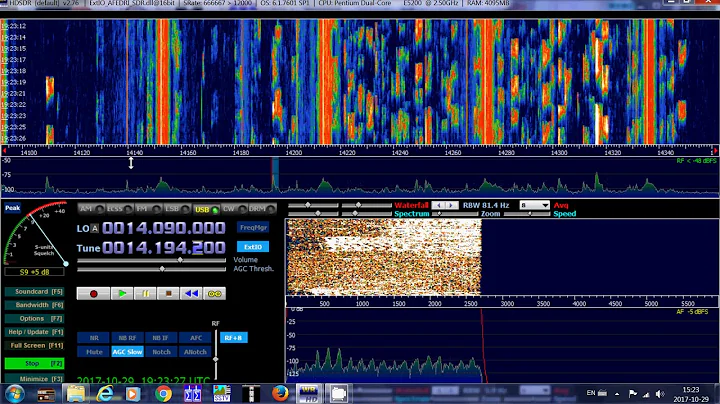Open Bandwidth settings [F6]

pos(34,305)
